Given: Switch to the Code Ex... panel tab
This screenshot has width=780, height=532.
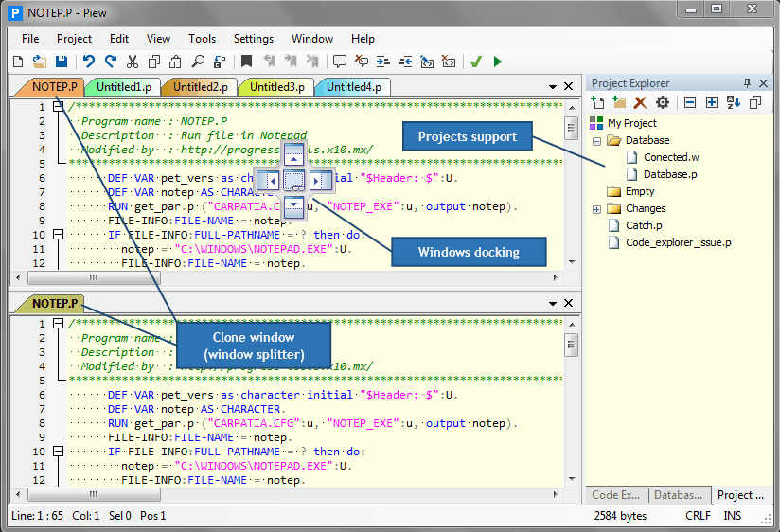Looking at the screenshot, I should pyautogui.click(x=616, y=495).
